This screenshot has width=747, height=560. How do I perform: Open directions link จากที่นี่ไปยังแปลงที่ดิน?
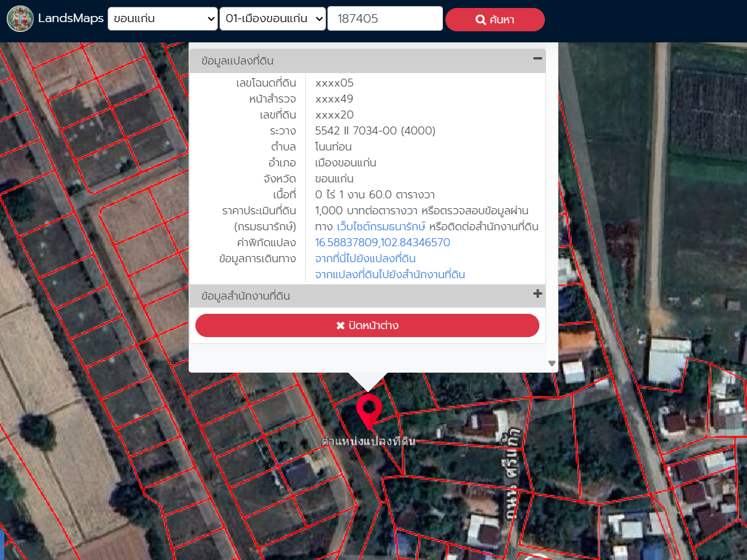pyautogui.click(x=365, y=259)
